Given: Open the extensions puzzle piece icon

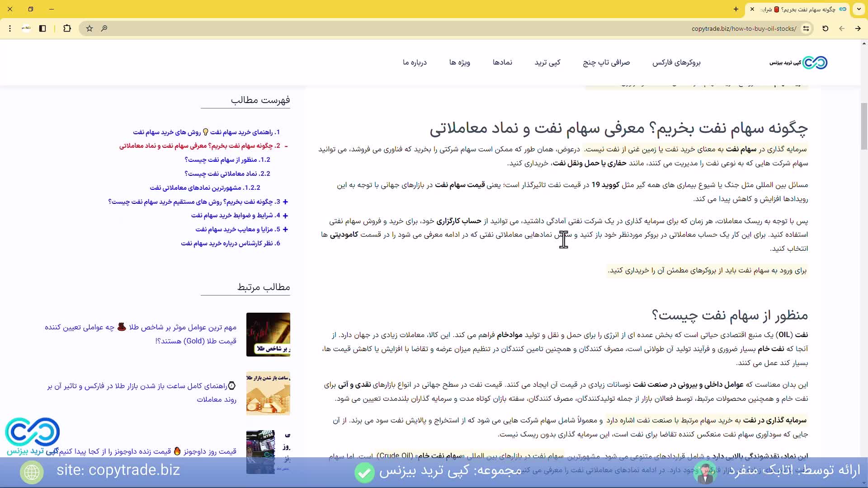Looking at the screenshot, I should pos(67,28).
